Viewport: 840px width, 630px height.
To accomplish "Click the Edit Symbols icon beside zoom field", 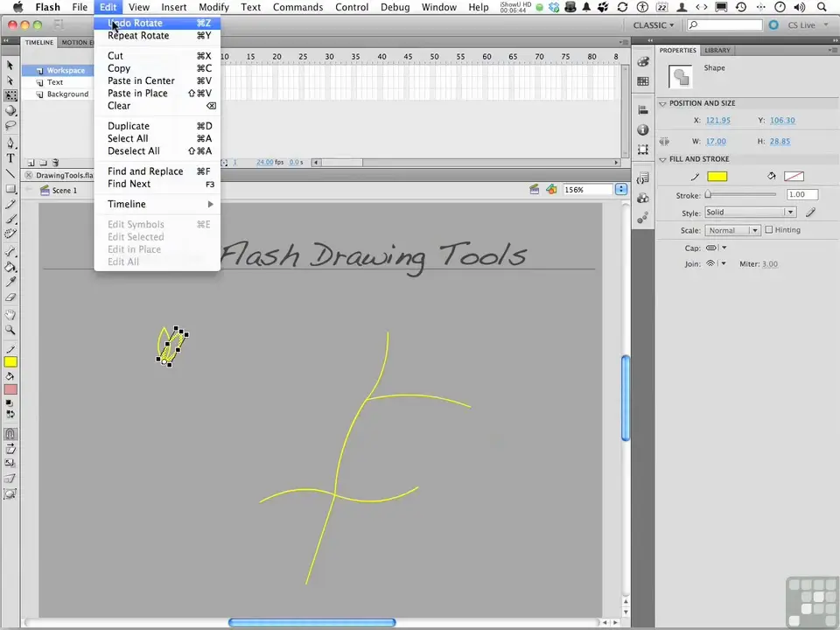I will coord(551,190).
